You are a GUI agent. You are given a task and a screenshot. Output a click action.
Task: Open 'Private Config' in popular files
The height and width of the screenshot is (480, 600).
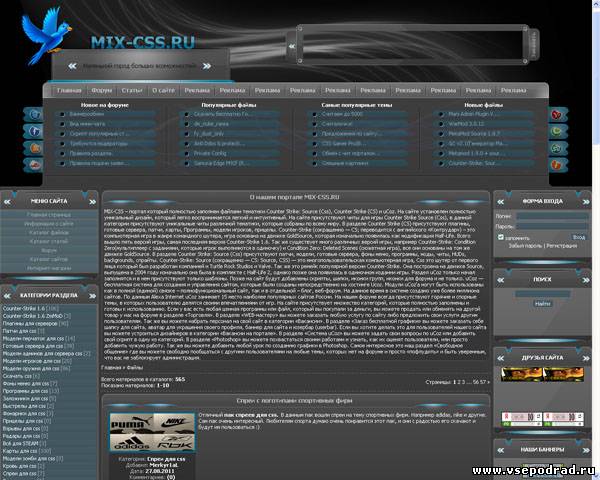[x=210, y=153]
